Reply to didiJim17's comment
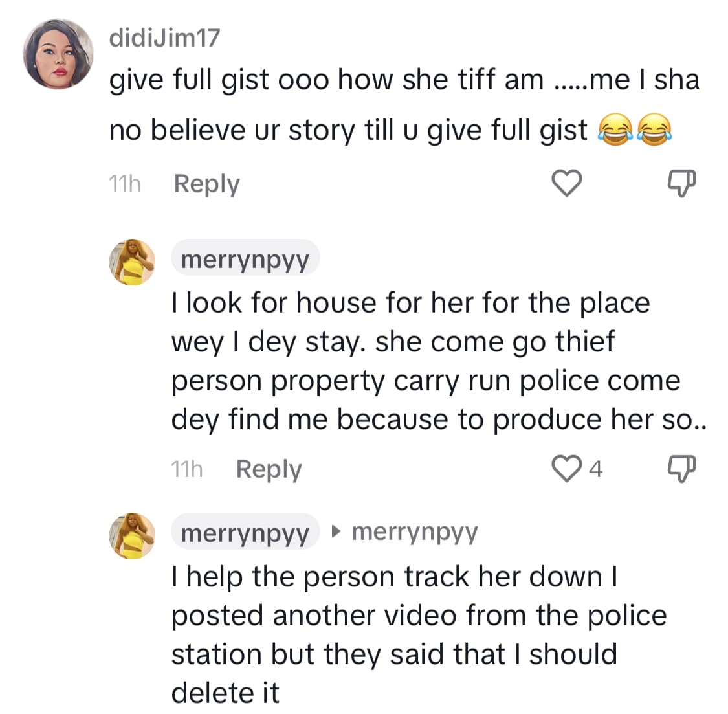 206,184
